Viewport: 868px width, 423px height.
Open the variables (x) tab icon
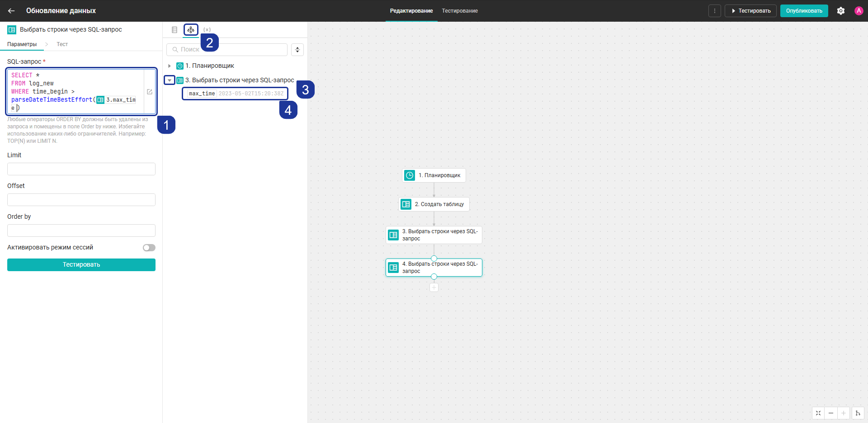pyautogui.click(x=207, y=30)
